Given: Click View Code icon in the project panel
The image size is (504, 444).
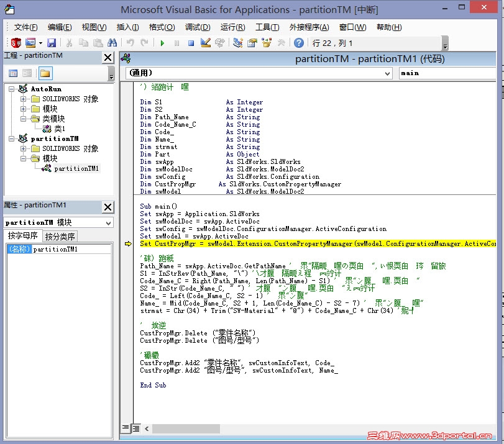Looking at the screenshot, I should [x=13, y=73].
